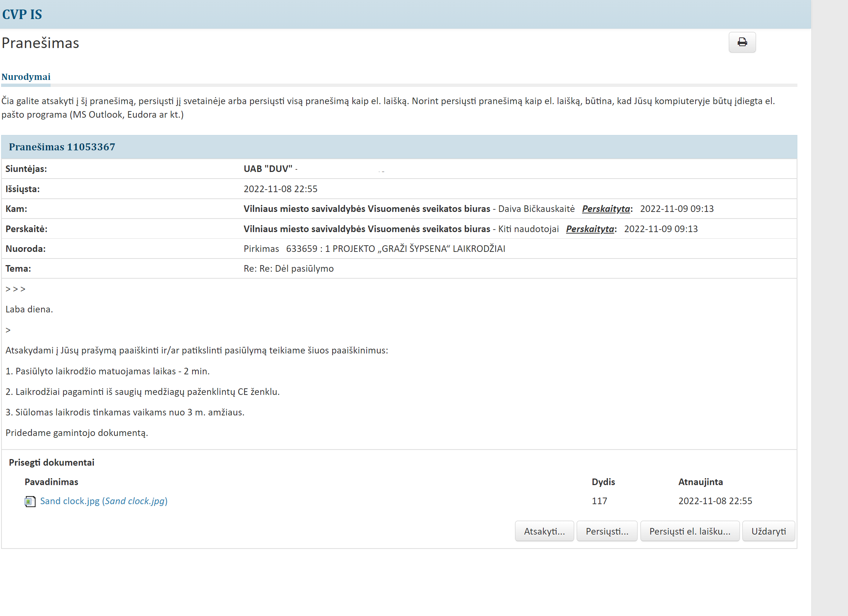The image size is (848, 616).
Task: Click the CVP IS header logo
Action: click(22, 14)
